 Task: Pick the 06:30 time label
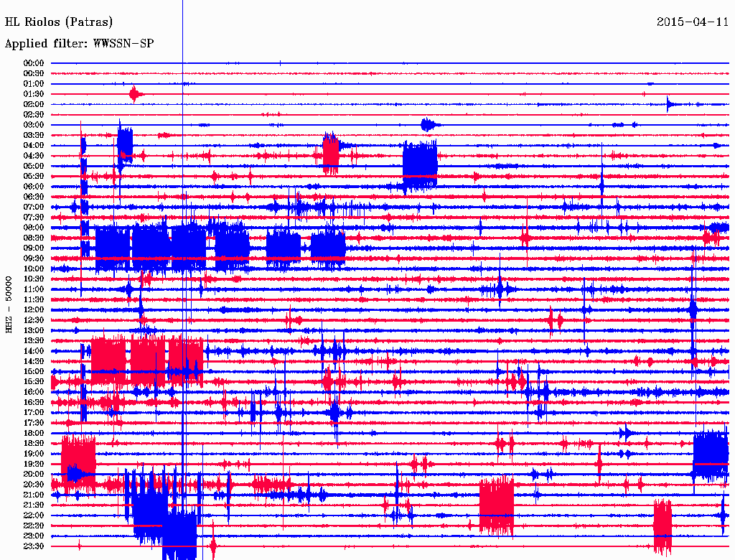tap(34, 197)
